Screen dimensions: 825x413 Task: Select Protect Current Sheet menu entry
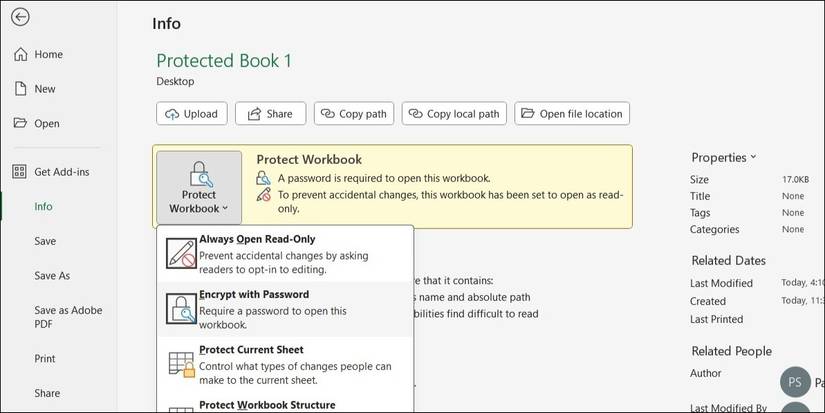pos(285,364)
